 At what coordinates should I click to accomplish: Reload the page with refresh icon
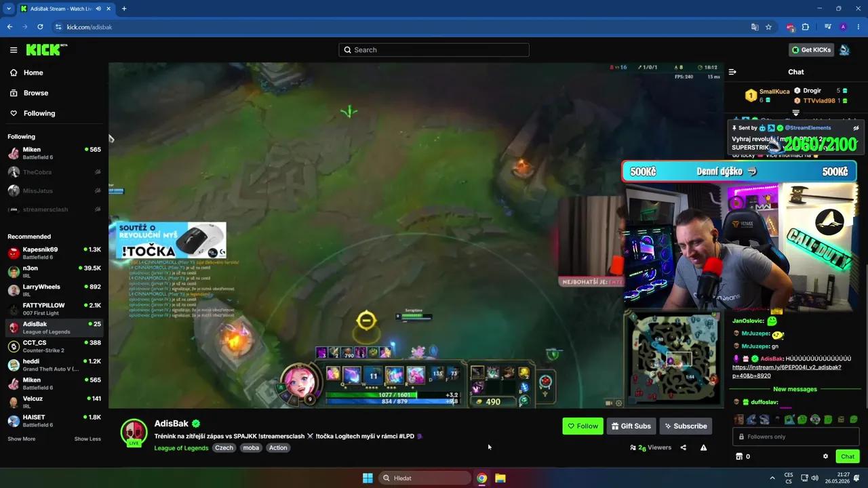coord(40,27)
